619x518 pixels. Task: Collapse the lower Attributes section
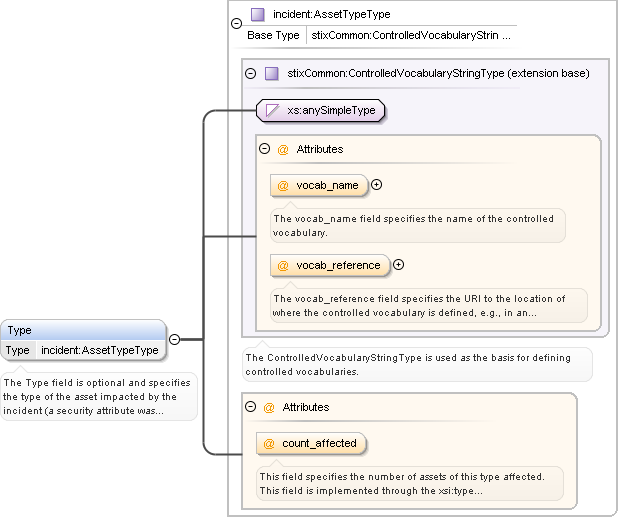coord(251,408)
